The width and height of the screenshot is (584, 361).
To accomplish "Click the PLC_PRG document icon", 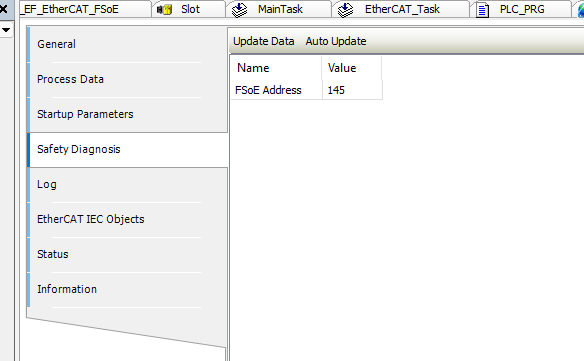I will [x=482, y=10].
